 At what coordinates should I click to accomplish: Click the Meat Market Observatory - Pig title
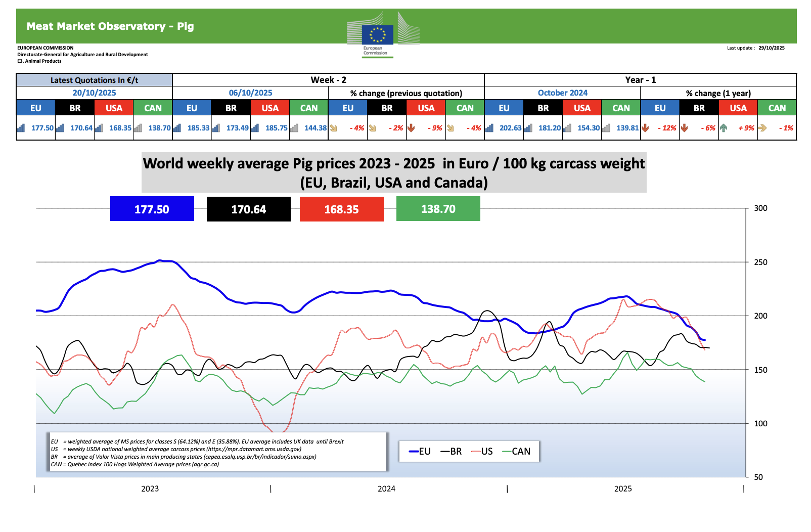pos(110,26)
